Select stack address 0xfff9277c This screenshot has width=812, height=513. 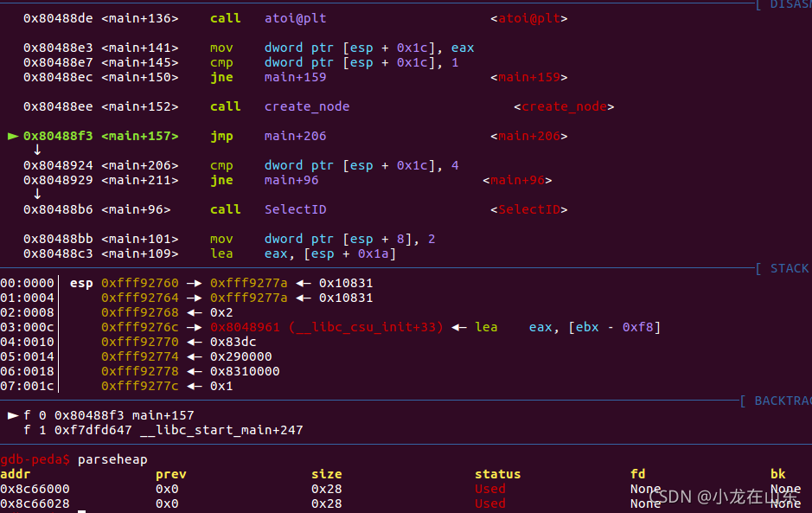[140, 386]
